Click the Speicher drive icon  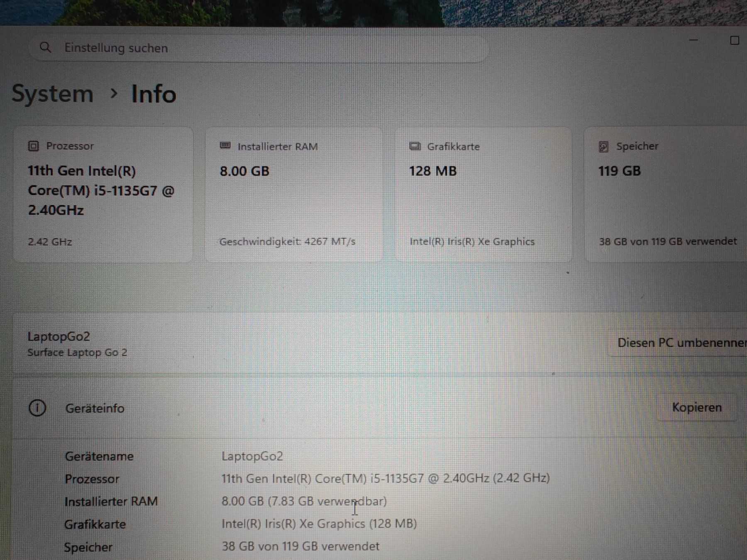click(603, 146)
